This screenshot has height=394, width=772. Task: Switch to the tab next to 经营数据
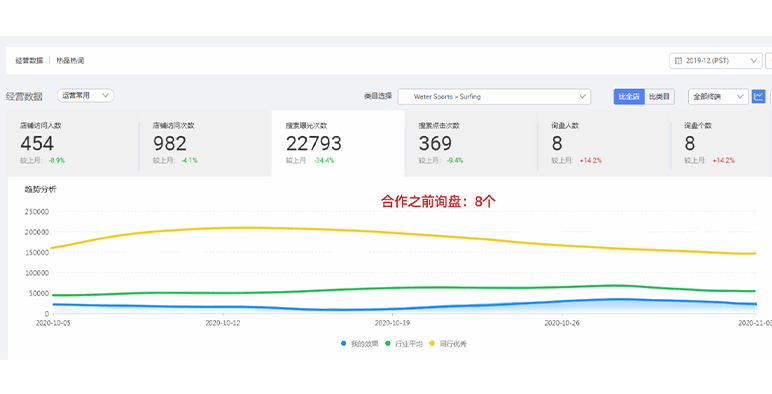[70, 61]
